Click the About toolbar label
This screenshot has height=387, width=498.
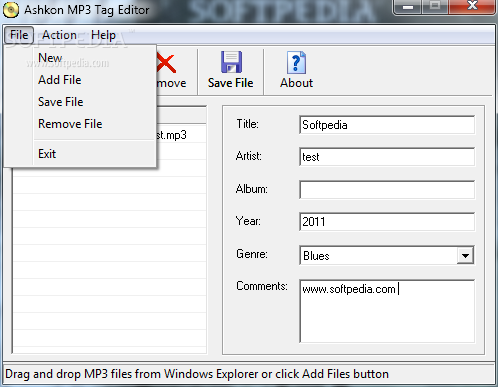pos(296,83)
